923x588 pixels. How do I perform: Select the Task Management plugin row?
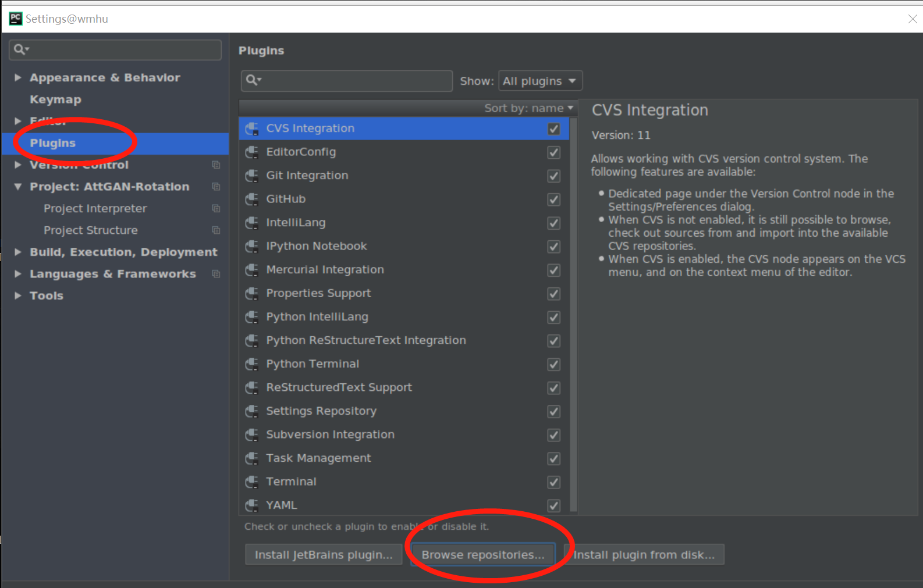(x=404, y=458)
